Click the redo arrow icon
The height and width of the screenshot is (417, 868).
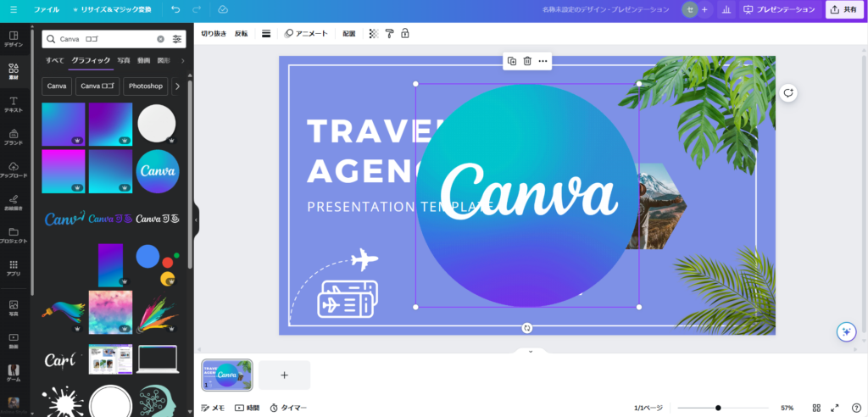coord(198,9)
